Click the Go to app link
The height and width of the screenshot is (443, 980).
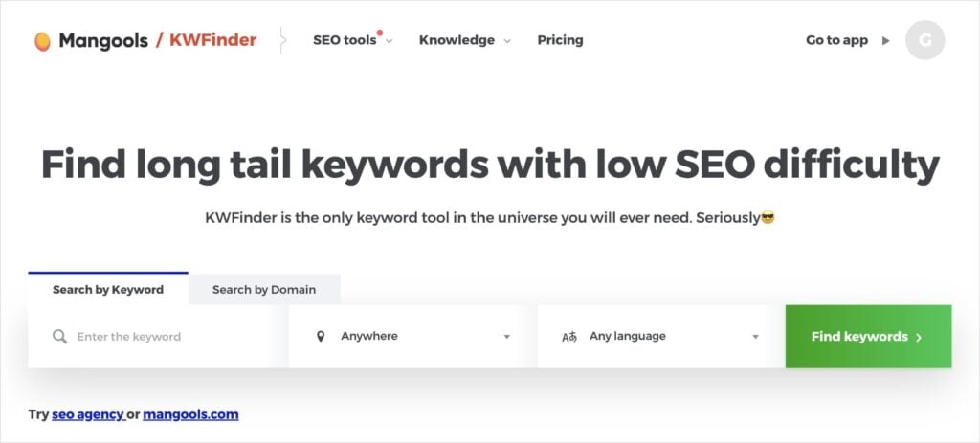coord(836,40)
